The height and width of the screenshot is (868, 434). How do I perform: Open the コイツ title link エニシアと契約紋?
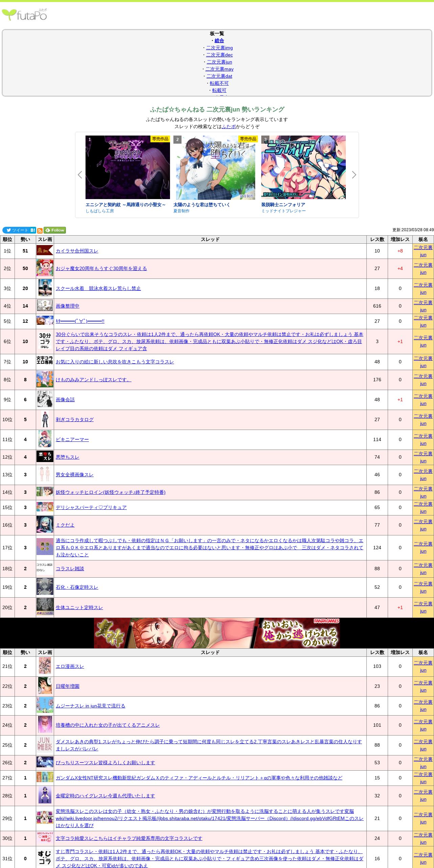click(x=126, y=204)
